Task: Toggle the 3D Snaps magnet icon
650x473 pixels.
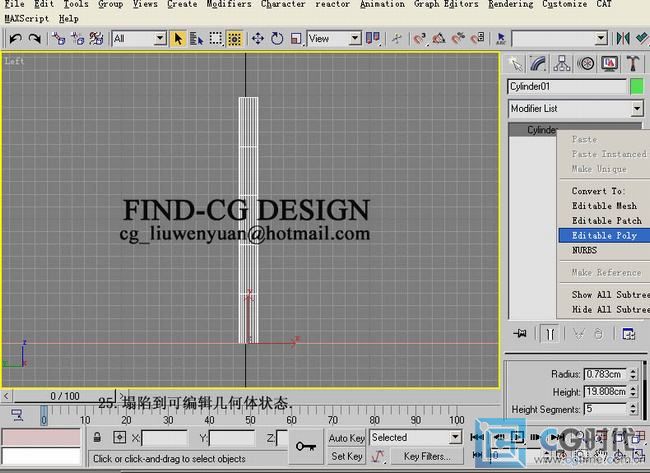Action: coord(420,39)
